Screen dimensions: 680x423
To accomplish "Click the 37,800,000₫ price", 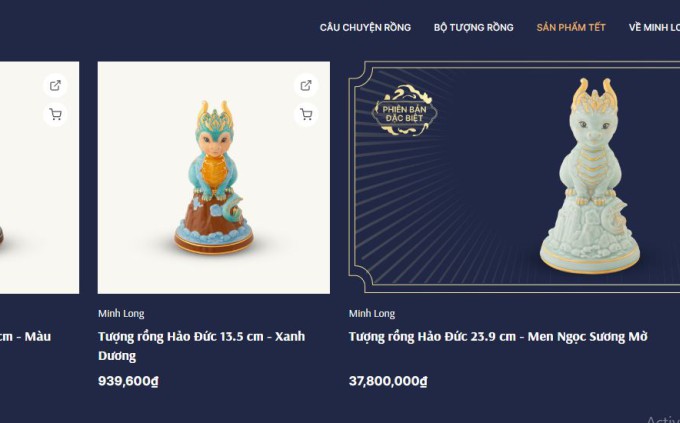I will click(x=388, y=381).
